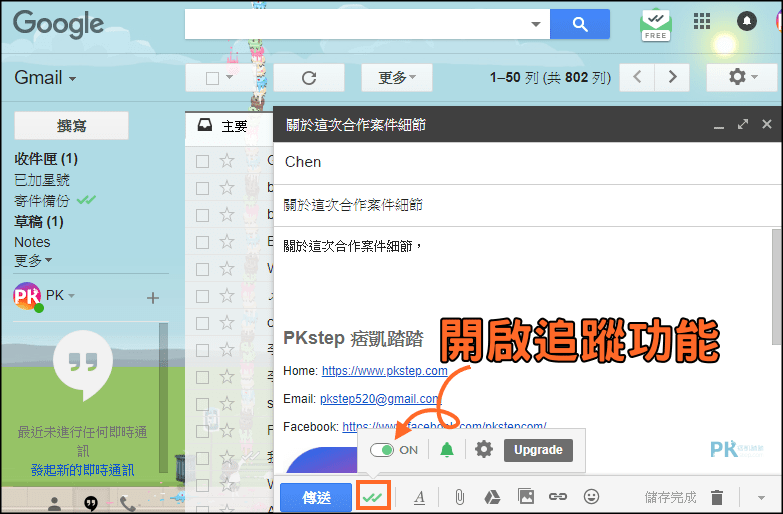The height and width of the screenshot is (514, 783).
Task: Check the first email row checkbox
Action: (202, 161)
